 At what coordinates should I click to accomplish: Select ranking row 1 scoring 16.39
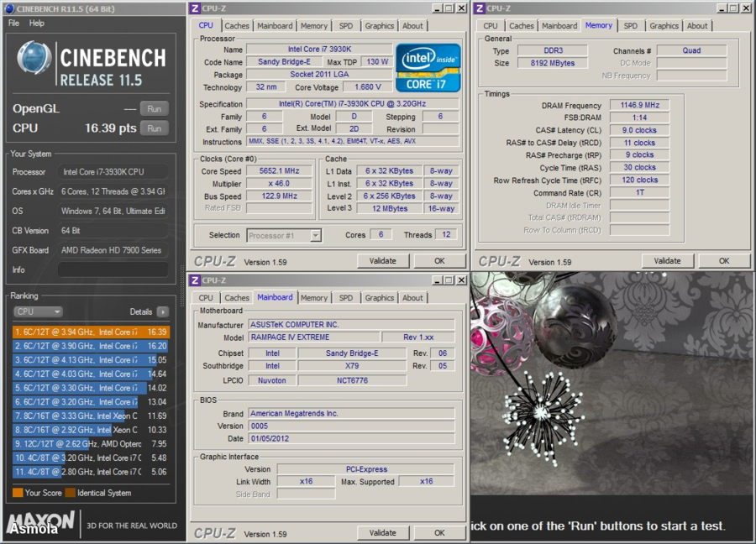91,332
